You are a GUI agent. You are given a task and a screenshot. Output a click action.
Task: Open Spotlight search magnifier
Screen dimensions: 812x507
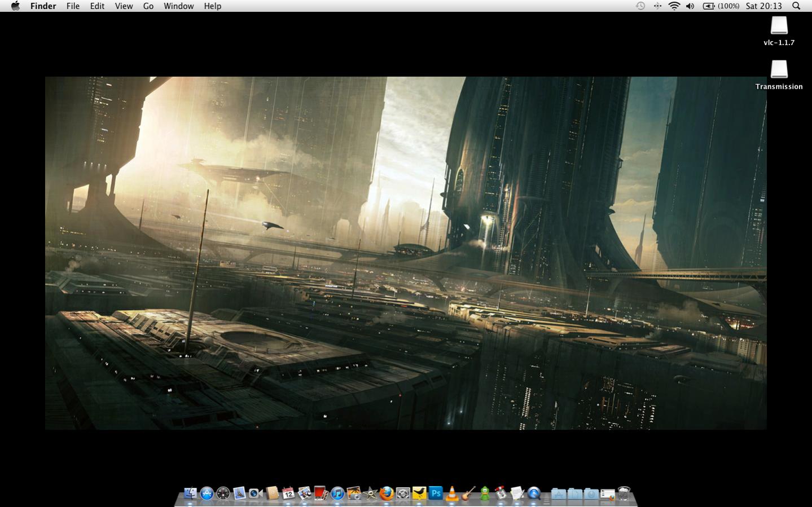(x=796, y=6)
